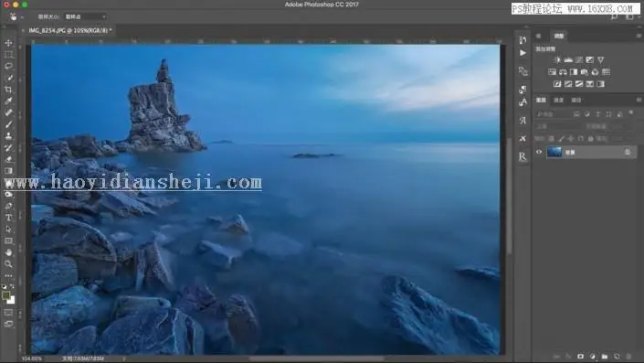Viewport: 644px width, 363px height.
Task: Toggle Quick Mask mode
Action: (x=8, y=313)
